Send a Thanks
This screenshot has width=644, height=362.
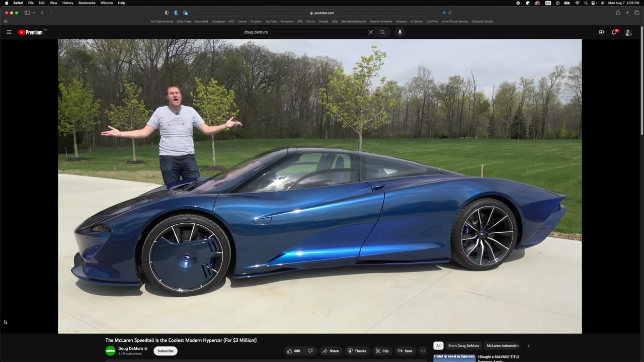coord(357,351)
